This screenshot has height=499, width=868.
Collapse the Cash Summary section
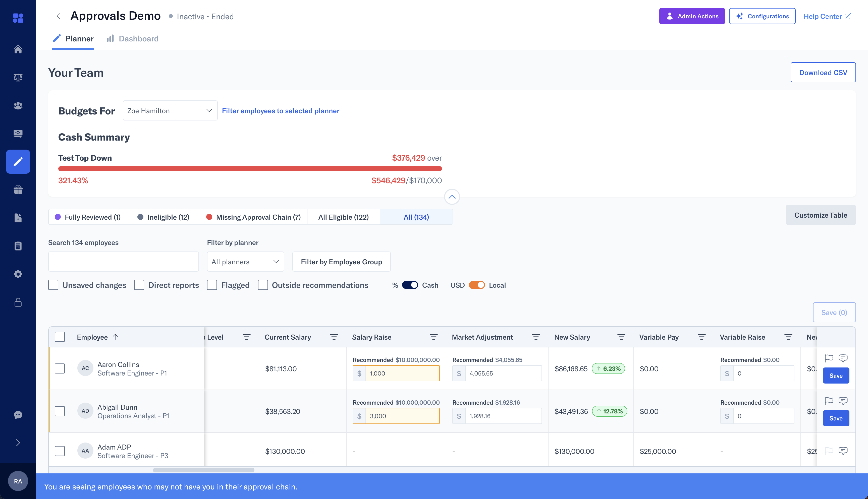click(x=452, y=197)
